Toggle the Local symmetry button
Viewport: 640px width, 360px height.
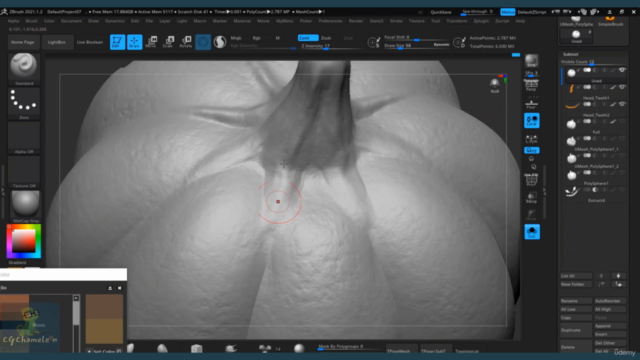coord(532,120)
